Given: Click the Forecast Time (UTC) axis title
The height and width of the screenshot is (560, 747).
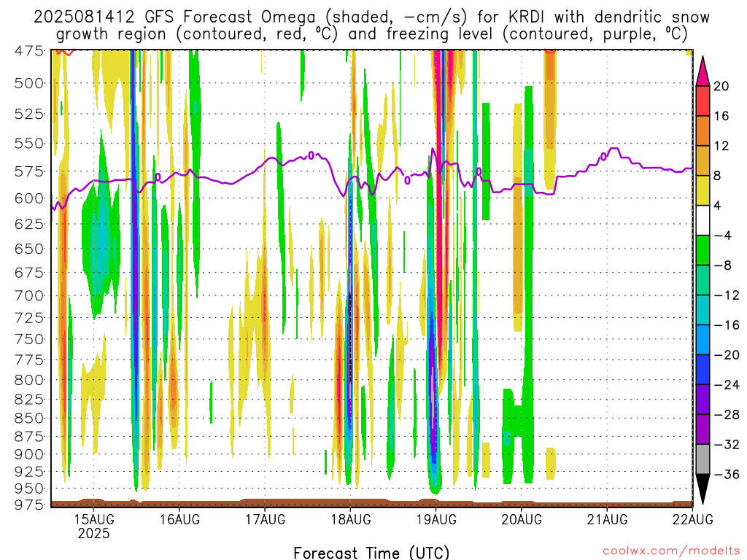Looking at the screenshot, I should 371,553.
